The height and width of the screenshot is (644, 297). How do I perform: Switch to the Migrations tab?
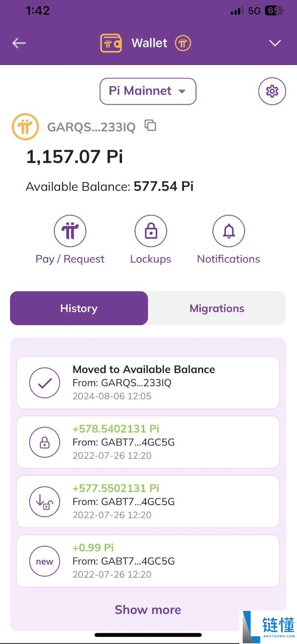pos(217,309)
